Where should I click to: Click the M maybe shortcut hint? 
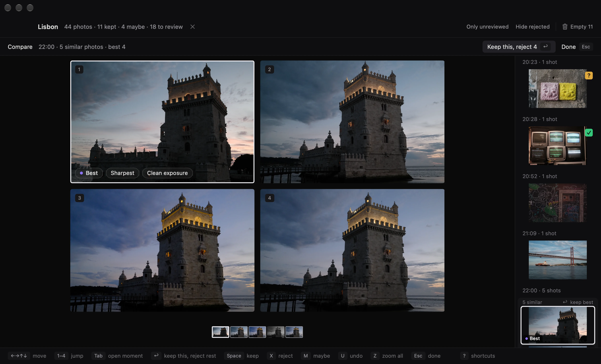pos(315,356)
